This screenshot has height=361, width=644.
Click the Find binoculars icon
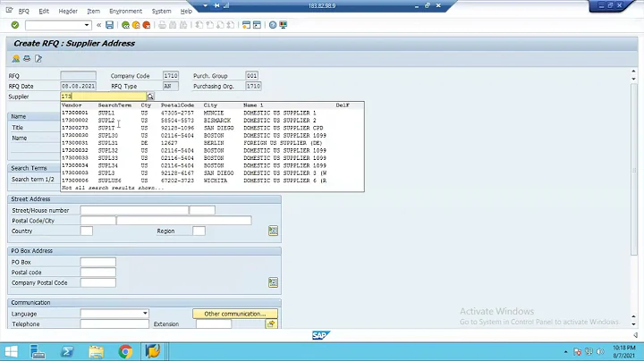[x=173, y=25]
